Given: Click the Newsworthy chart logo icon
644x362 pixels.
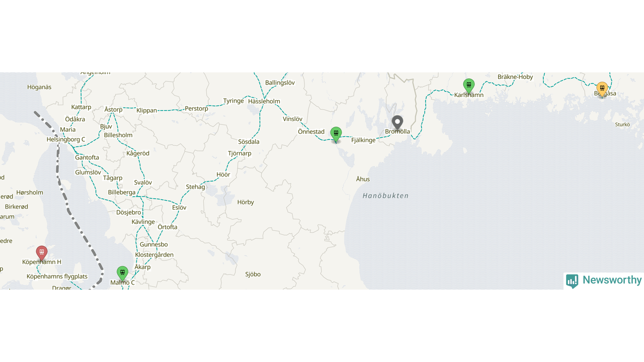Looking at the screenshot, I should pyautogui.click(x=572, y=281).
